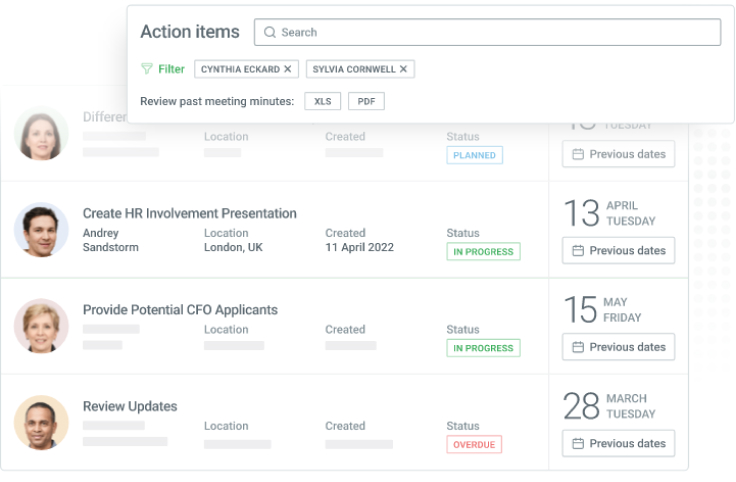Click the calendar icon beside 15 May

click(578, 347)
